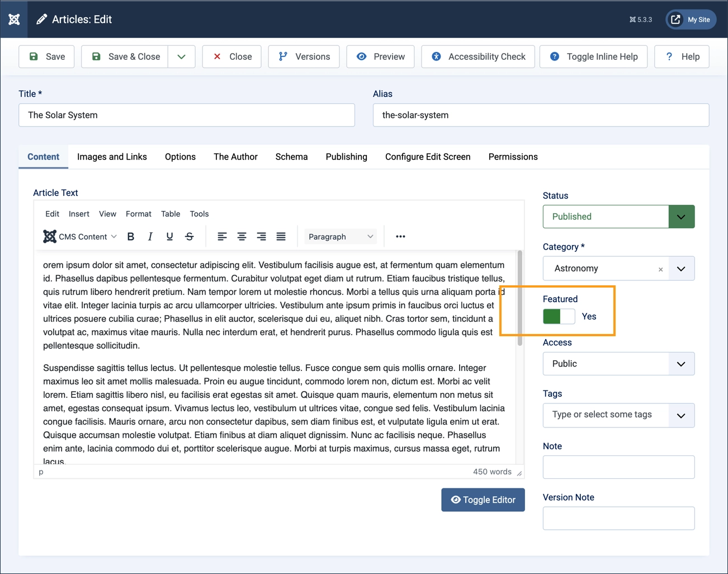Align text left in editor
728x574 pixels.
point(222,237)
